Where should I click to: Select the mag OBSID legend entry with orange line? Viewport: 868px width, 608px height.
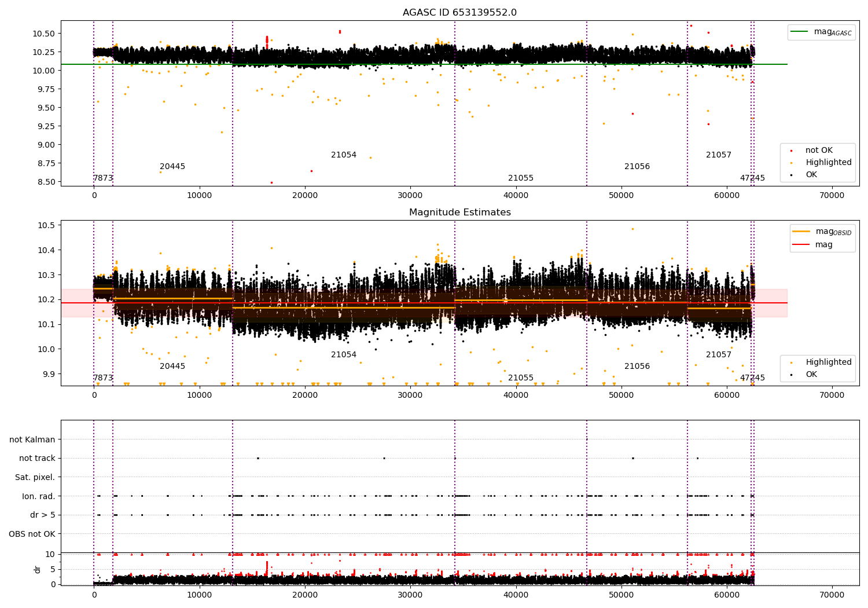pyautogui.click(x=822, y=232)
